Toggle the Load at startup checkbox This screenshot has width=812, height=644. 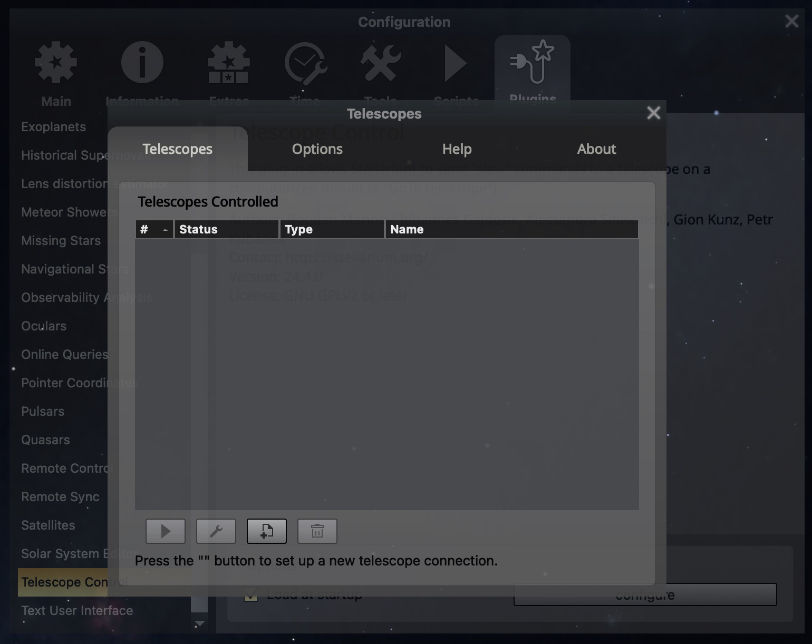251,596
